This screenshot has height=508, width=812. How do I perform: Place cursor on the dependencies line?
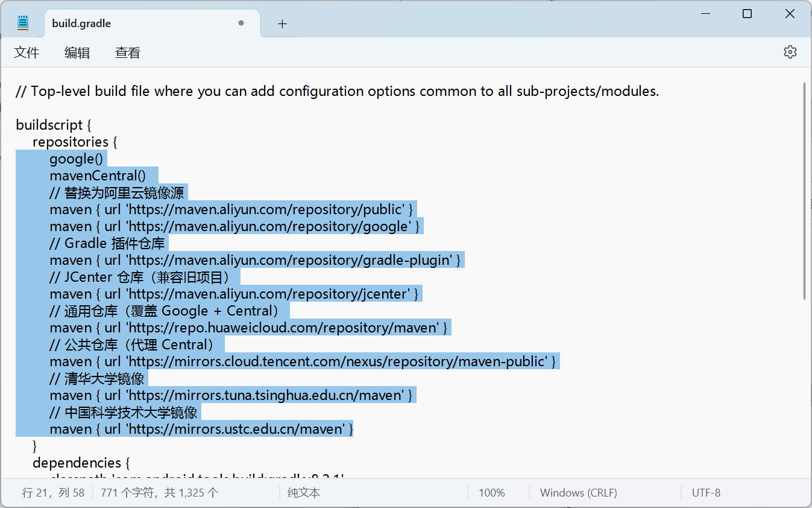[81, 463]
